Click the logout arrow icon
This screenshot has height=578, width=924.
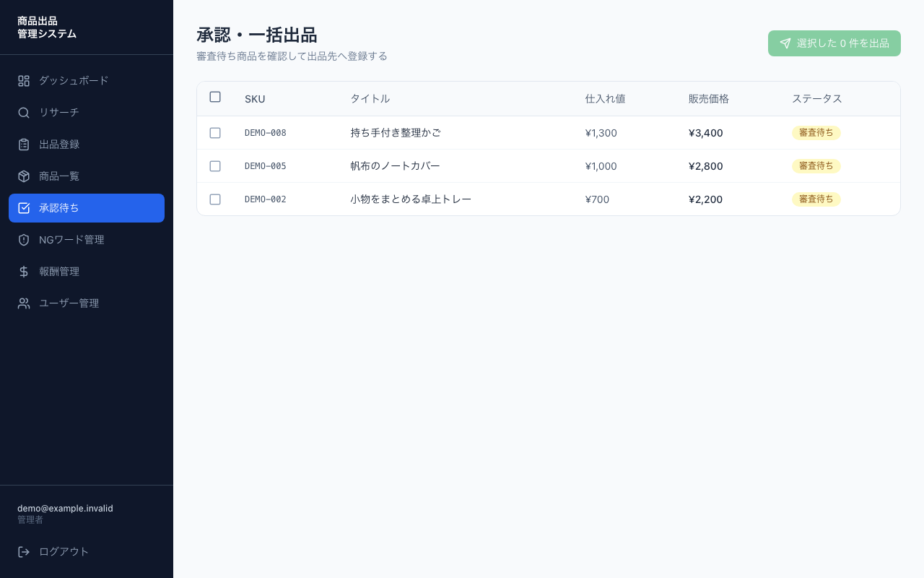24,552
